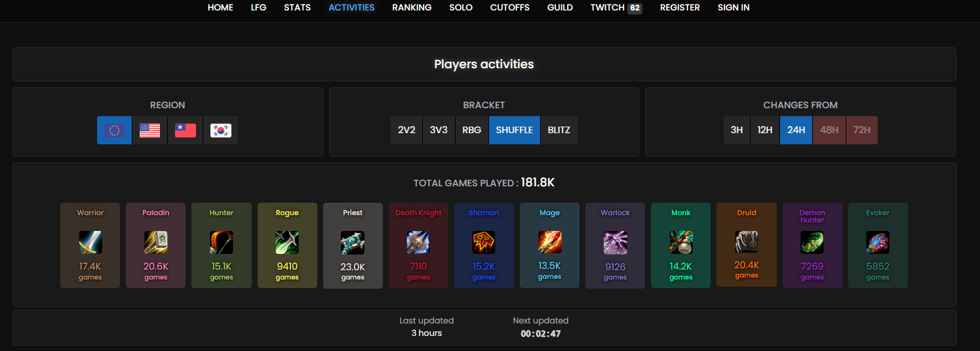The height and width of the screenshot is (351, 980).
Task: Select the Taiwan flag region
Action: tap(186, 131)
